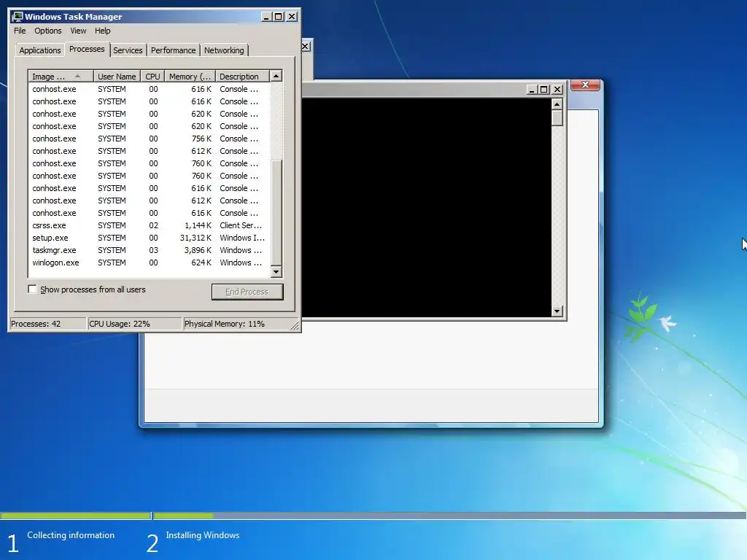
Task: Click the 1,144 K memory value
Action: [198, 225]
